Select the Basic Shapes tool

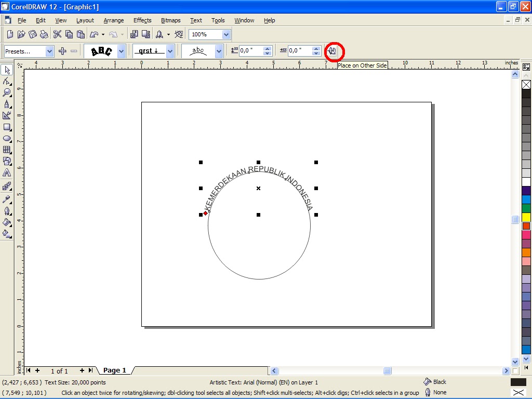[x=7, y=161]
